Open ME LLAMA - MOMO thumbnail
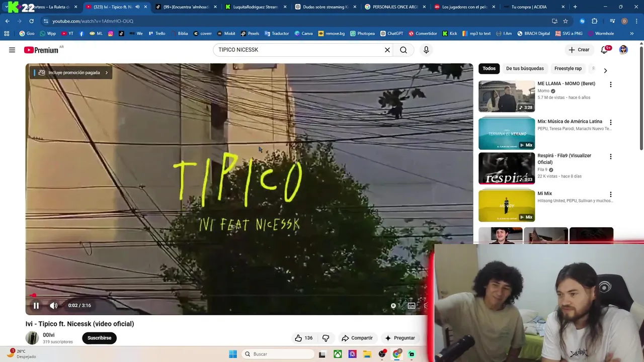Image resolution: width=644 pixels, height=362 pixels. pyautogui.click(x=507, y=97)
